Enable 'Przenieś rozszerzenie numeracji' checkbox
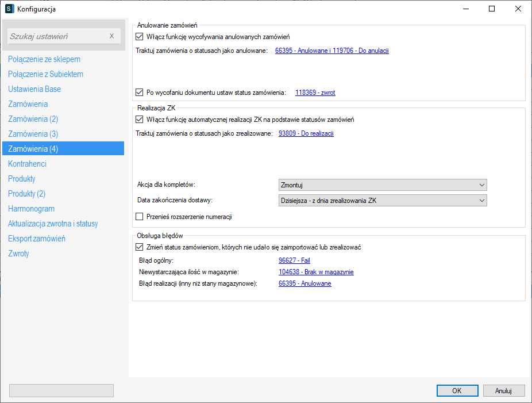 click(139, 217)
